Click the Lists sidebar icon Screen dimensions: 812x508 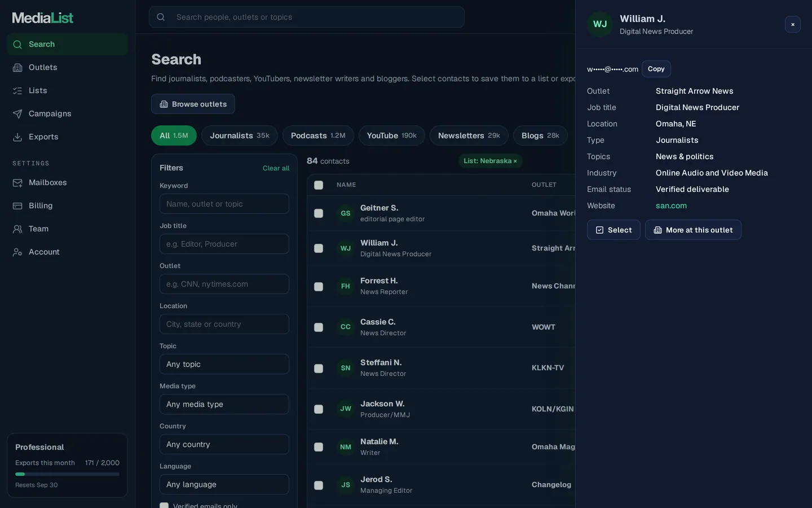(17, 91)
